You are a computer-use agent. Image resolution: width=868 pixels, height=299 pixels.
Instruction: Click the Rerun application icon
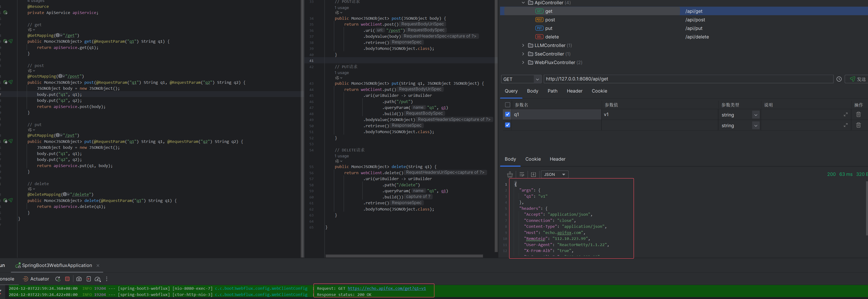[x=58, y=279]
